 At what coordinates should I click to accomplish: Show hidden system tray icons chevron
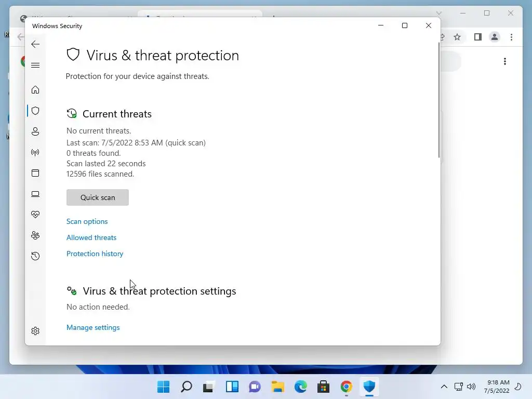444,387
